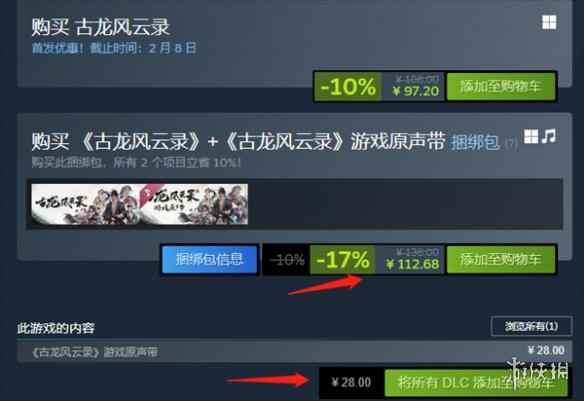Open the (?) help icon next to 捆绑包

[511, 144]
